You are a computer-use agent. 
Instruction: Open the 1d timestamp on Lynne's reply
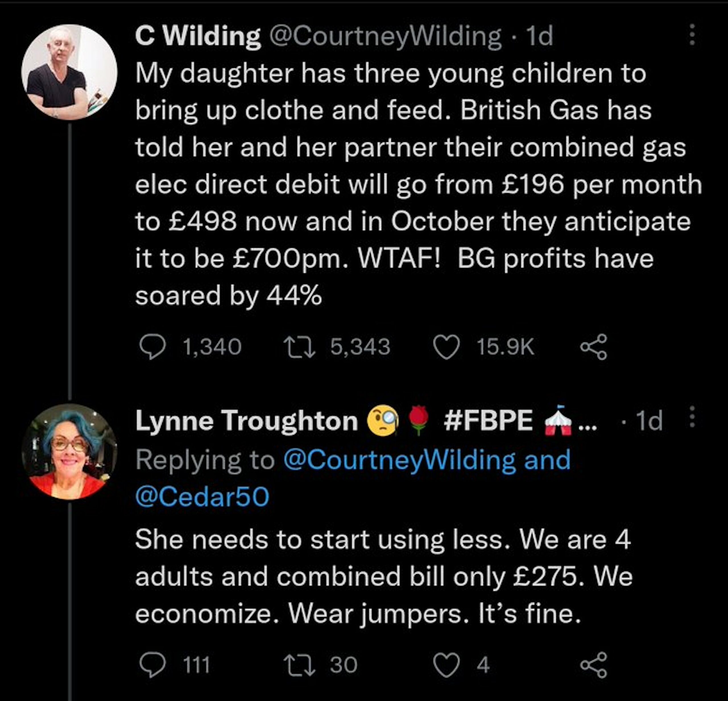[649, 421]
